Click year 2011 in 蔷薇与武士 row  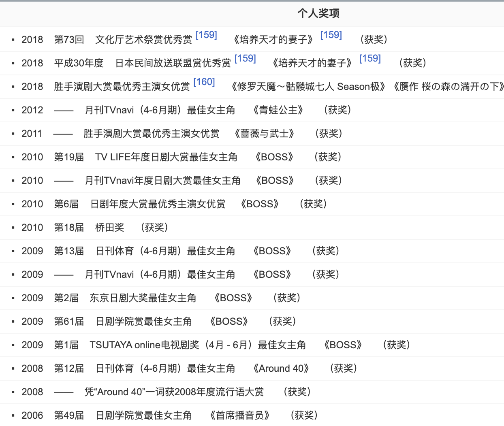(32, 134)
